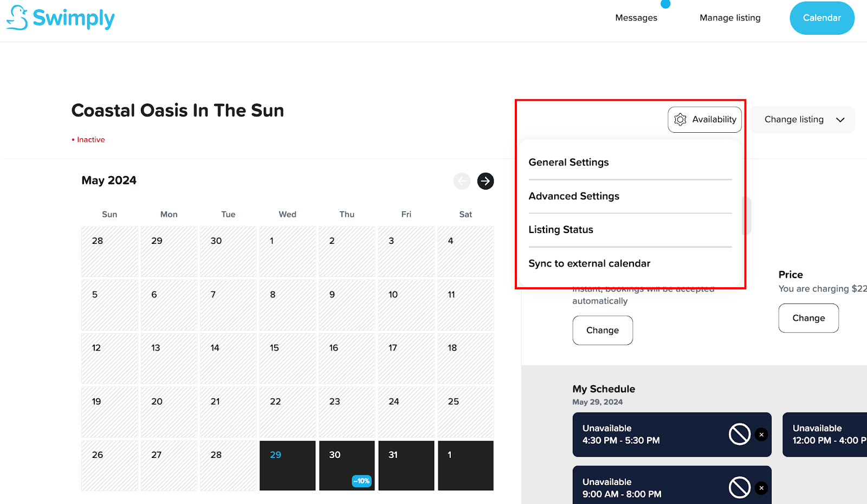Click the -10% discount badge

[x=361, y=481]
